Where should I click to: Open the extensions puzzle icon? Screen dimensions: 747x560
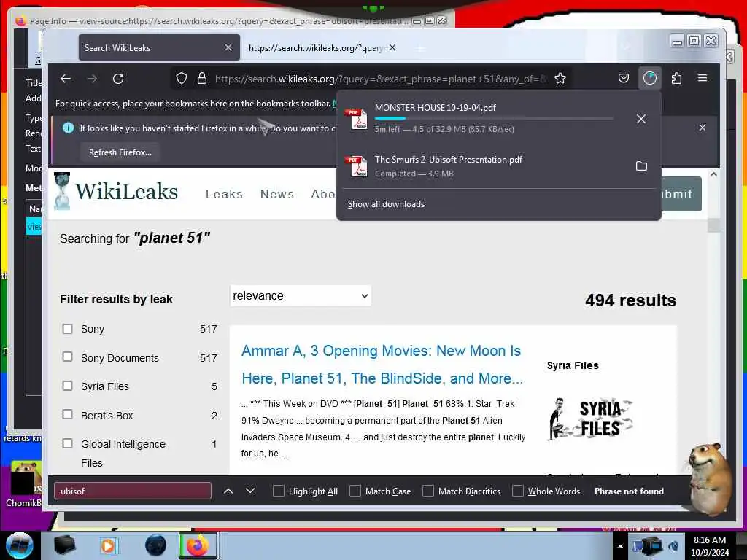point(676,78)
